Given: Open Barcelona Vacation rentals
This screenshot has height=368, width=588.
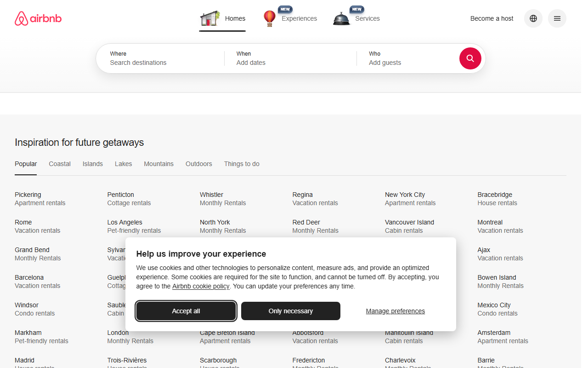Looking at the screenshot, I should (x=37, y=282).
